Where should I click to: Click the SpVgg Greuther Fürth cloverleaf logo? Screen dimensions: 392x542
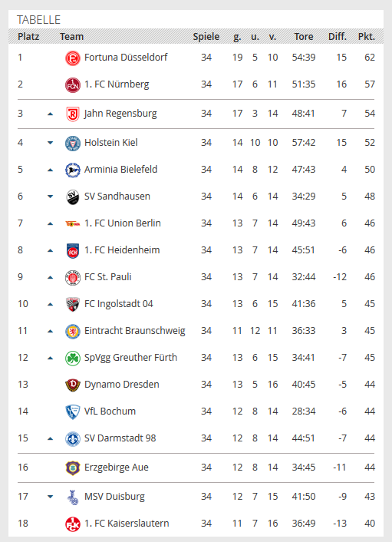click(73, 358)
